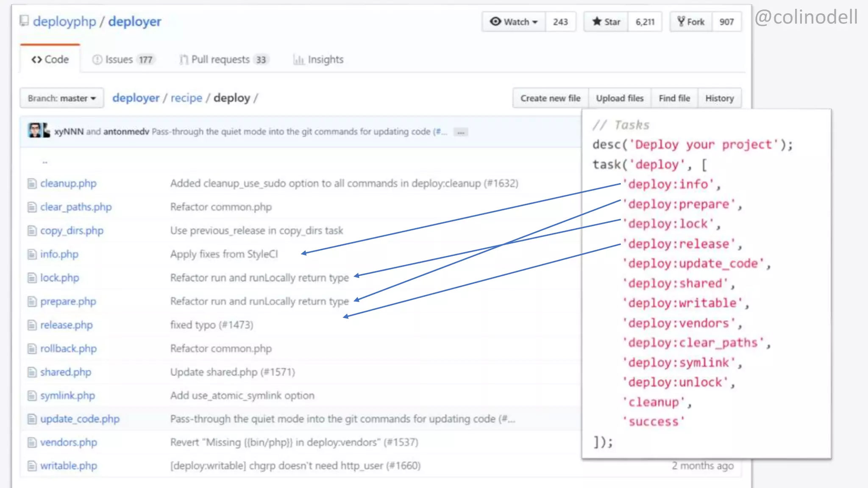The width and height of the screenshot is (868, 488).
Task: Click the Watch eye icon
Action: tap(495, 22)
